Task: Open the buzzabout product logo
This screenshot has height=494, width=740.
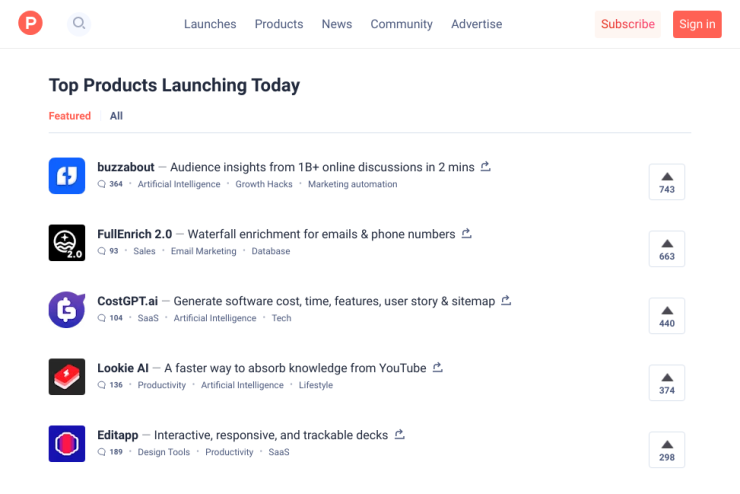Action: [x=67, y=176]
